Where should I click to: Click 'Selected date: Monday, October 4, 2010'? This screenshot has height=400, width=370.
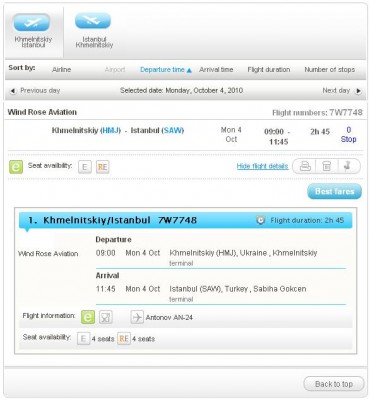point(181,90)
